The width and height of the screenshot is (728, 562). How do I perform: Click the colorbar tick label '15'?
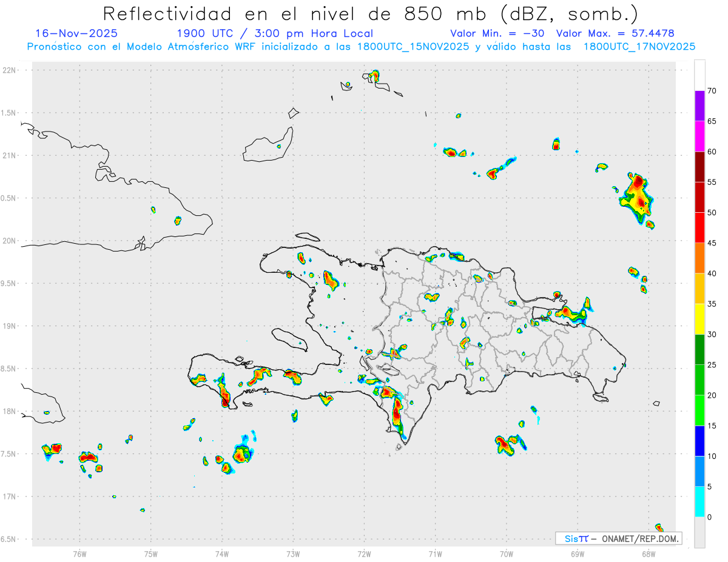point(712,426)
